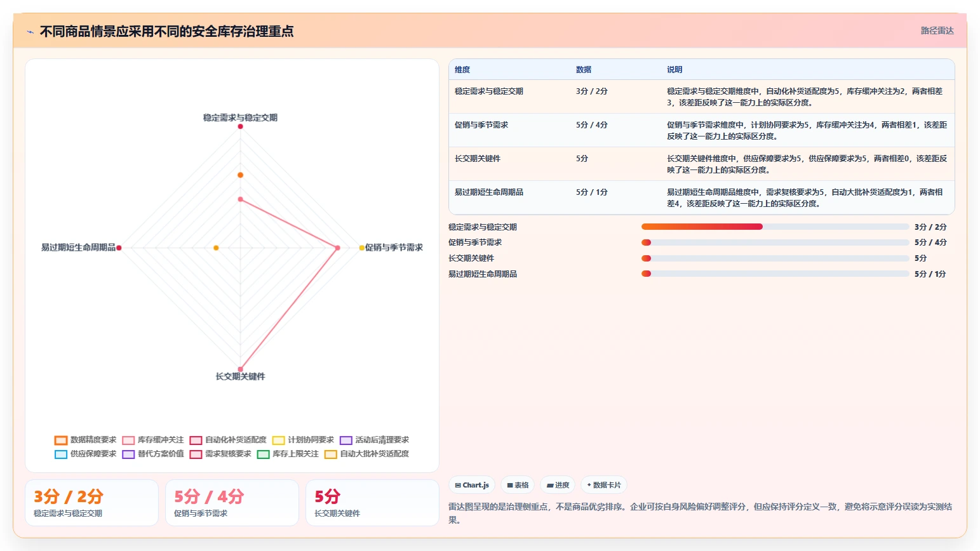
Task: Click table value 3分 / 2分
Action: point(592,91)
